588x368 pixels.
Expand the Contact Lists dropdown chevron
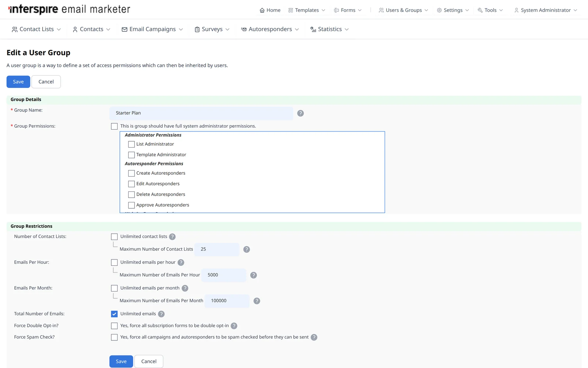pos(59,29)
